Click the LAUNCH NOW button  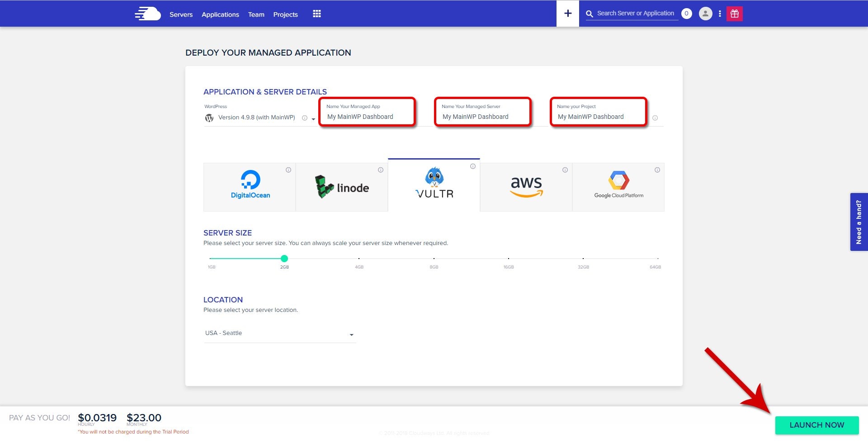[816, 425]
